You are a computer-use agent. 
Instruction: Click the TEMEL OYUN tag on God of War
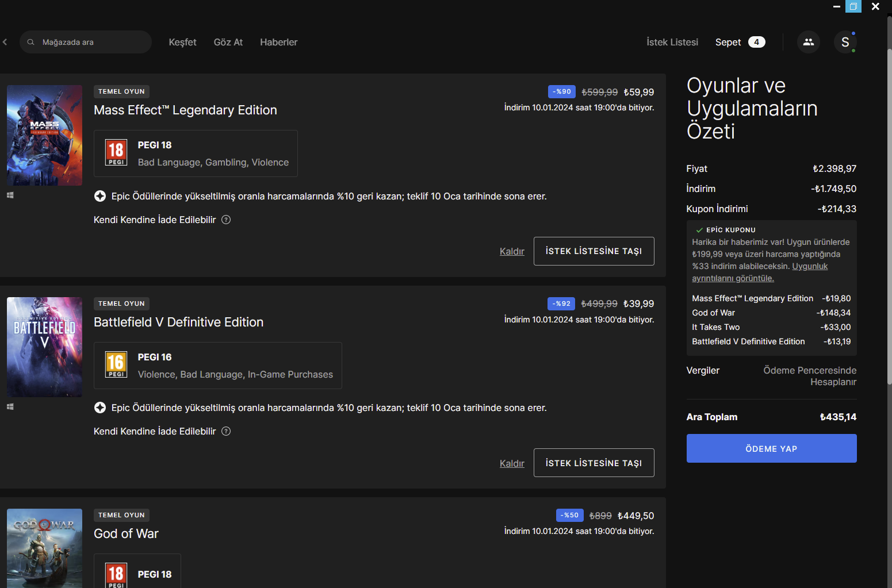pos(121,515)
